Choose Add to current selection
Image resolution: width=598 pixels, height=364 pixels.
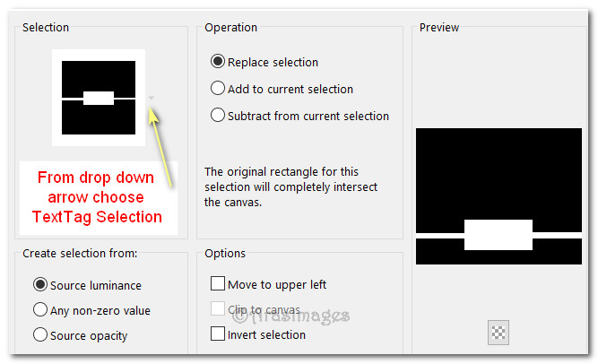pos(218,89)
